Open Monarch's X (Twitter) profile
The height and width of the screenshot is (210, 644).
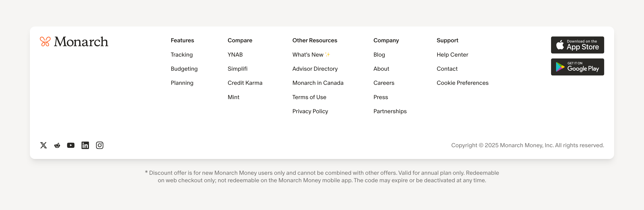pos(43,145)
